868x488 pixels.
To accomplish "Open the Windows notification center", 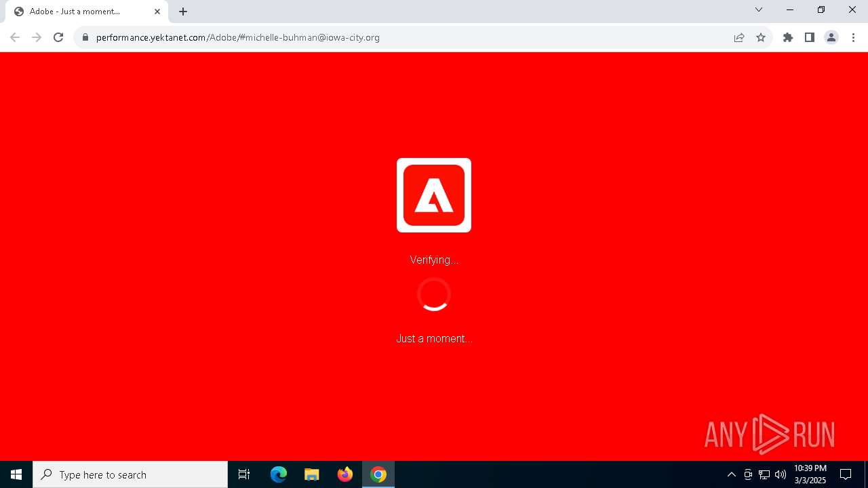I will (846, 474).
